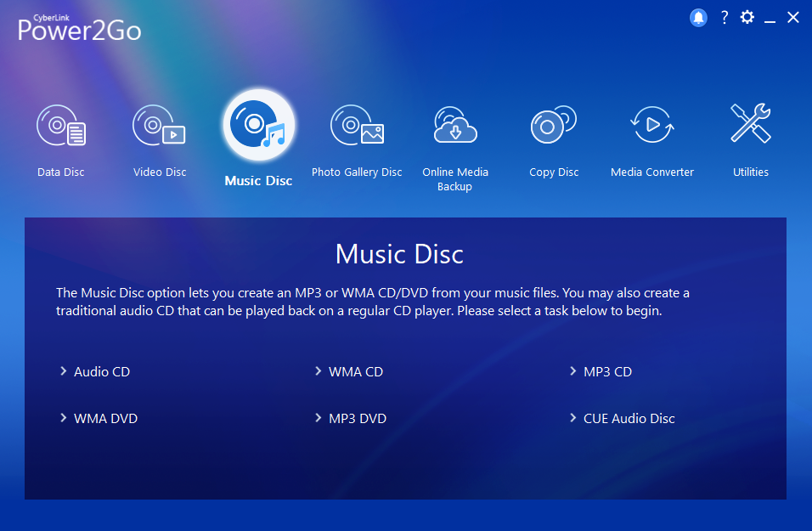
Task: Start the MP3 DVD task
Action: (x=358, y=419)
